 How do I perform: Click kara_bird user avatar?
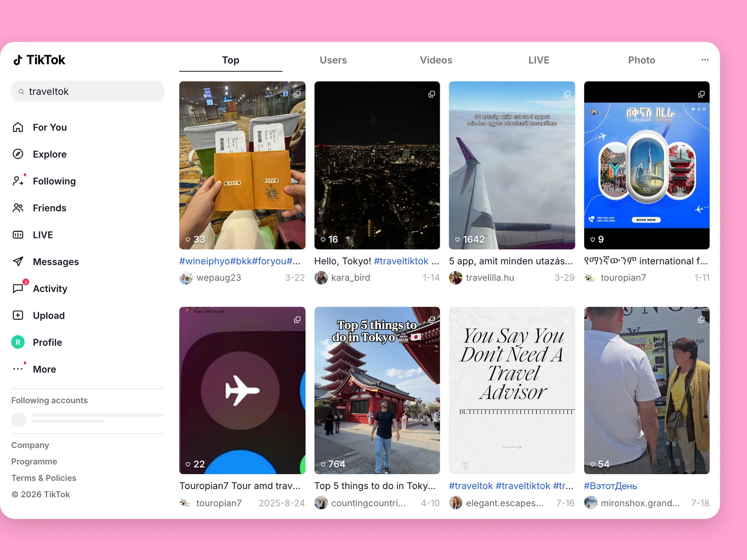pyautogui.click(x=321, y=278)
